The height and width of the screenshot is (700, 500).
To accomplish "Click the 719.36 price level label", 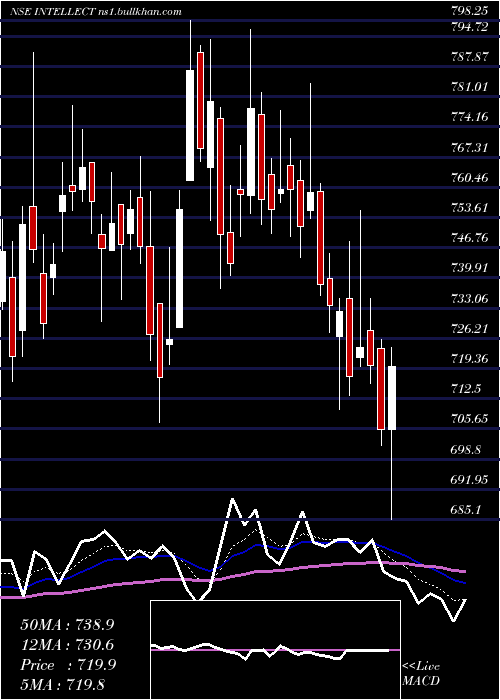I will tap(469, 358).
